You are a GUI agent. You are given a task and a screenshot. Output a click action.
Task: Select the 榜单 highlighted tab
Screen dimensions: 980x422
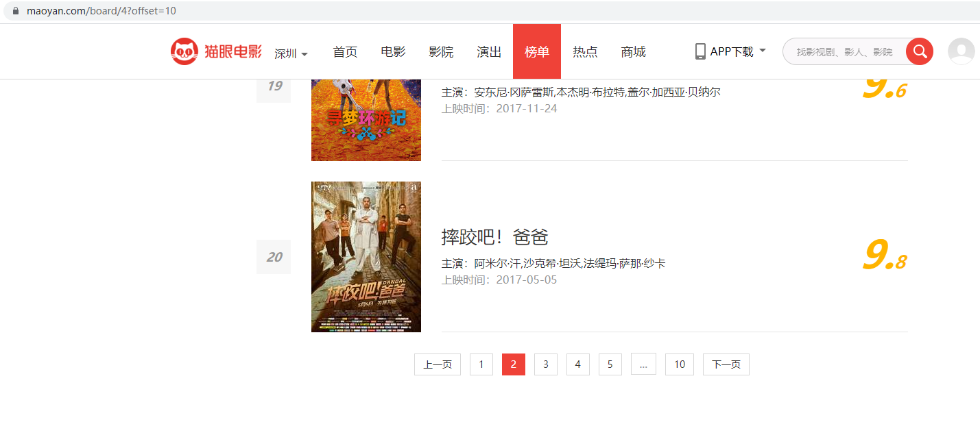pos(537,51)
